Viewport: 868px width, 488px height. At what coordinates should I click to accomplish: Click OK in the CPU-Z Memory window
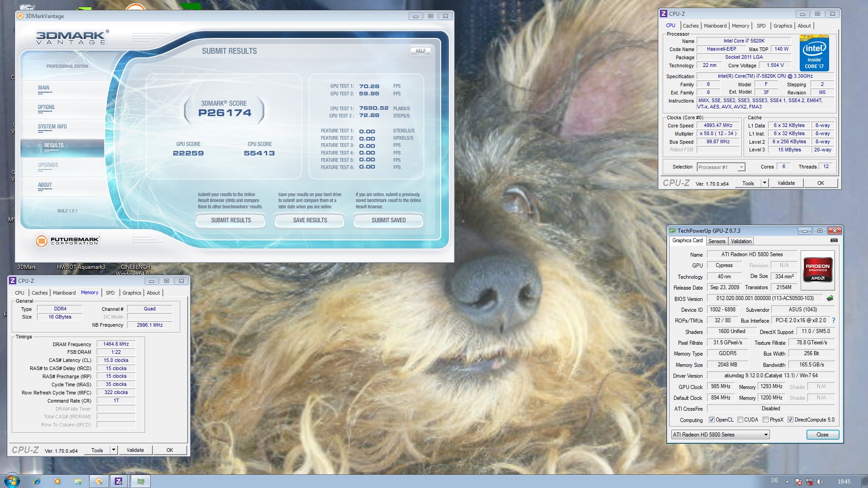tap(170, 450)
